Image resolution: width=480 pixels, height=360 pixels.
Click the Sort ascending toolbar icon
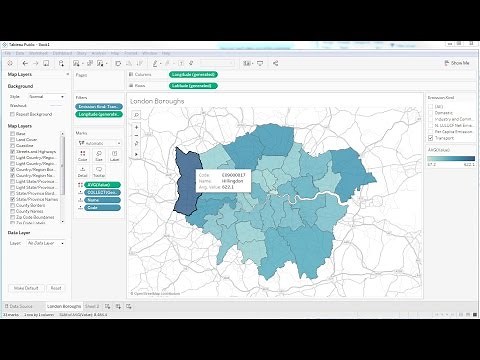click(129, 63)
